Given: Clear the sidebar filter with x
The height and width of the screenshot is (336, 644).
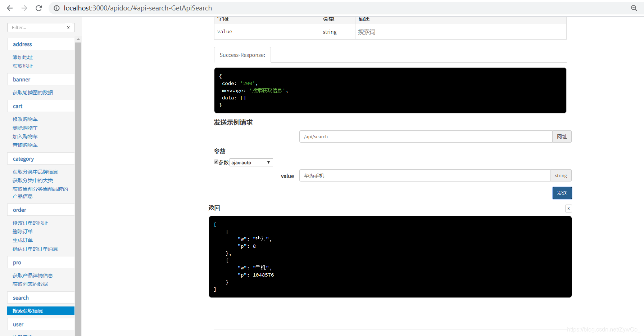Looking at the screenshot, I should tap(68, 27).
